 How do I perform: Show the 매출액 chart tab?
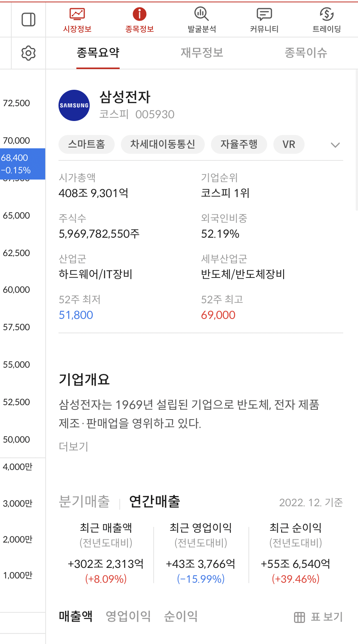point(76,616)
